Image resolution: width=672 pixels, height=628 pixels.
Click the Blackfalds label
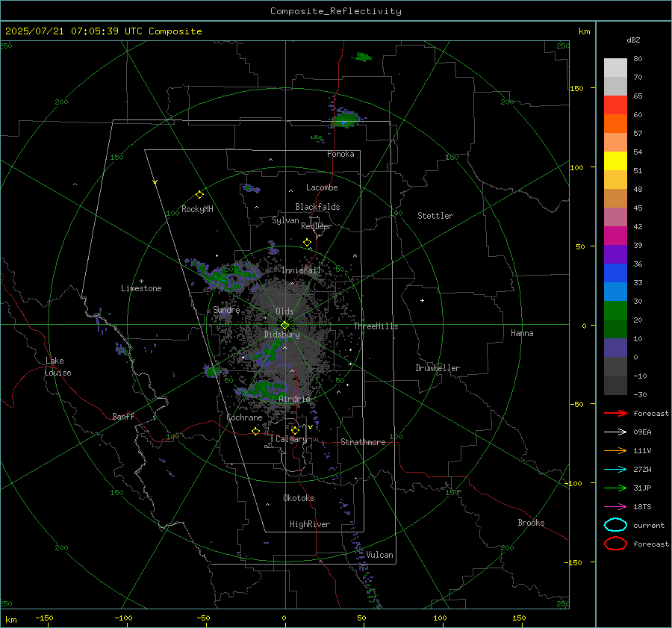click(x=317, y=207)
